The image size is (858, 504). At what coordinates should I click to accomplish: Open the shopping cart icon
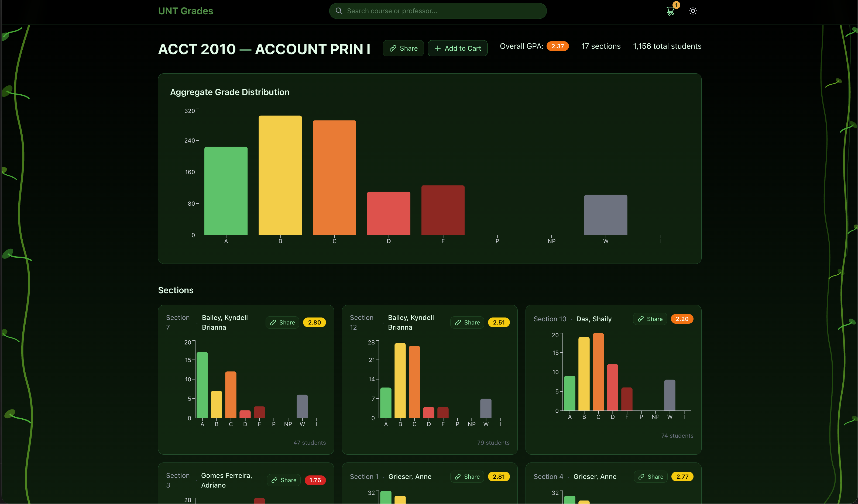coord(670,11)
